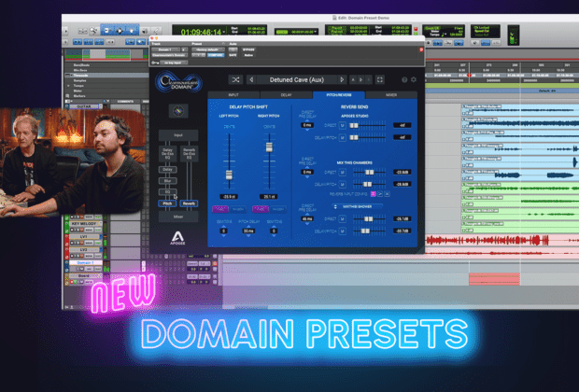
Task: Select the Domain 1 track name
Action: pos(85,263)
